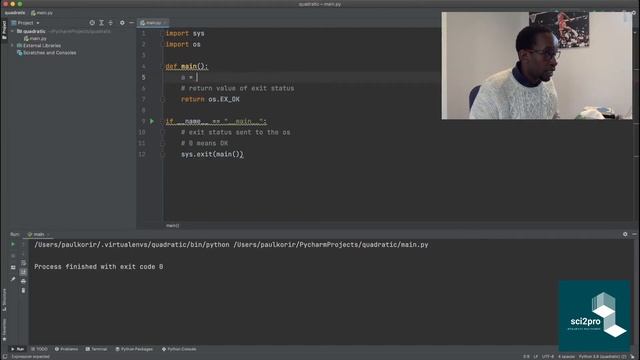The image size is (640, 360).
Task: Open the Terminal tool window
Action: pos(96,349)
